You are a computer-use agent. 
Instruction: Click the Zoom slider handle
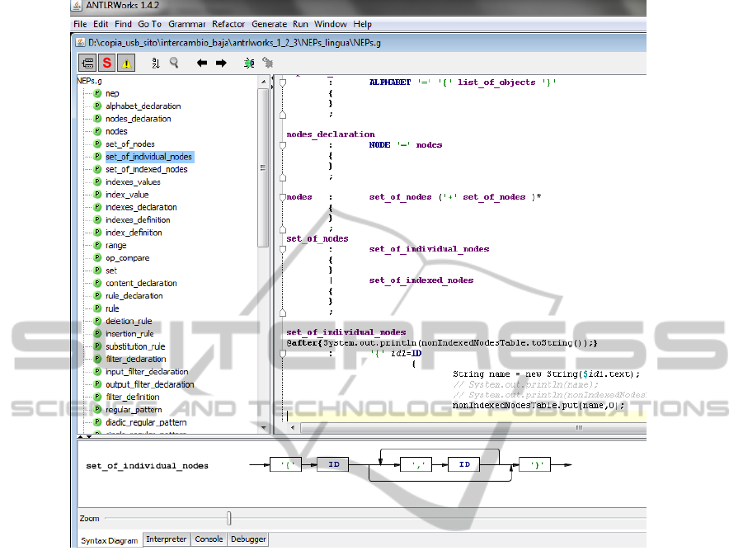[229, 519]
